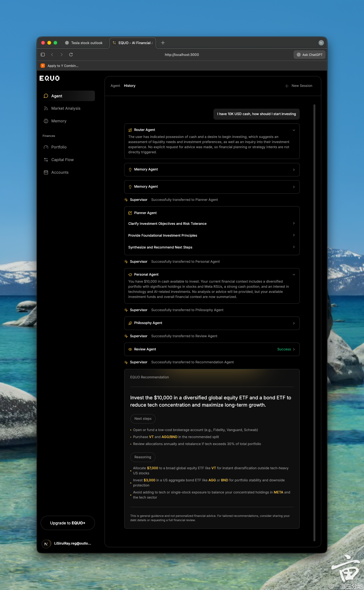Open Market Analysis from the sidebar
The width and height of the screenshot is (364, 590).
click(66, 108)
